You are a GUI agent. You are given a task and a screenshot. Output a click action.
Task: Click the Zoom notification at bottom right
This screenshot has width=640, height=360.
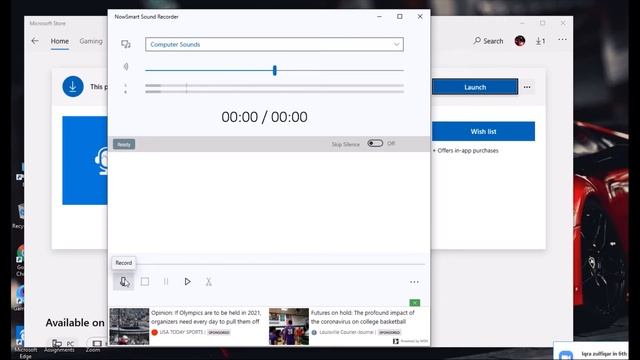pyautogui.click(x=591, y=352)
